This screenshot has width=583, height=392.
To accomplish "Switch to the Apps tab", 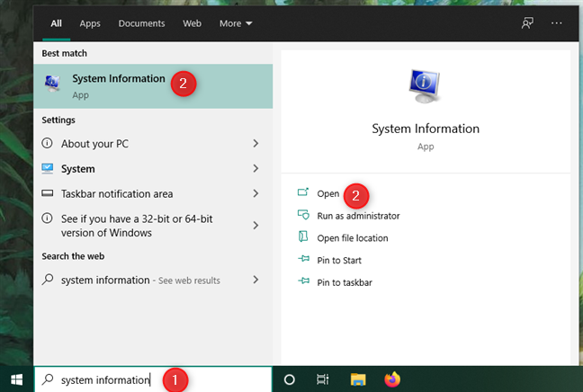I will (x=90, y=23).
